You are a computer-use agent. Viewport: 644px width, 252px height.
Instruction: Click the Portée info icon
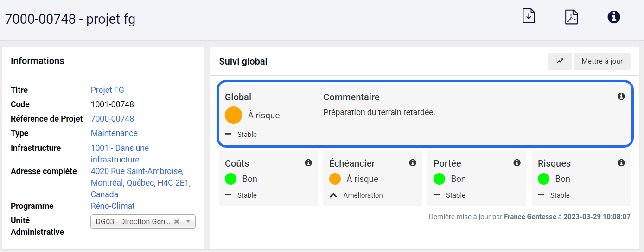(517, 163)
